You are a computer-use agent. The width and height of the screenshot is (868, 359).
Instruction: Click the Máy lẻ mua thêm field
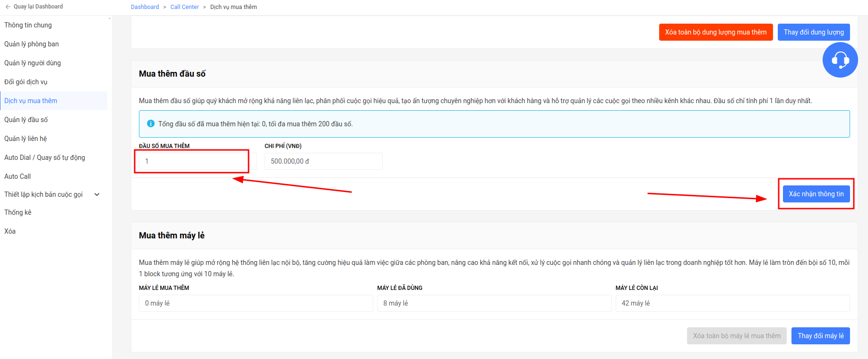pos(256,303)
